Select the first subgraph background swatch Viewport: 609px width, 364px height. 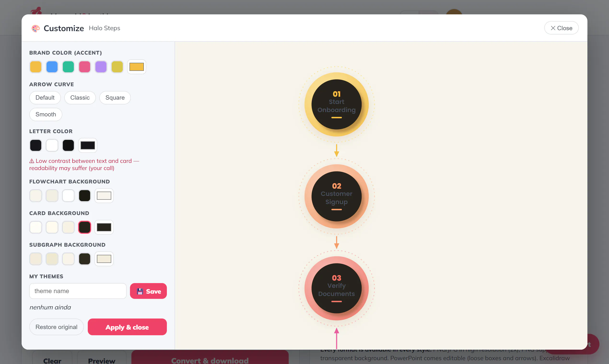pos(36,259)
